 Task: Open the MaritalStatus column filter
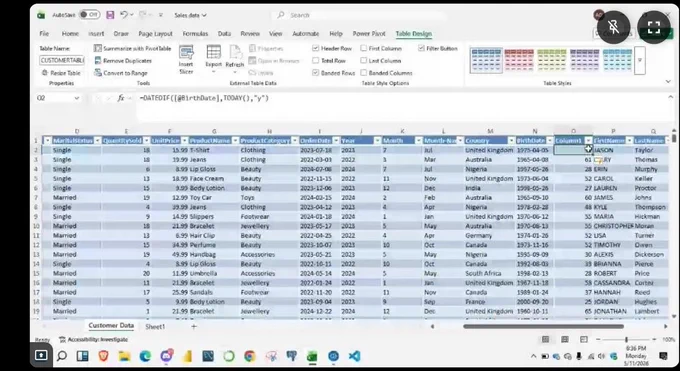(x=97, y=141)
